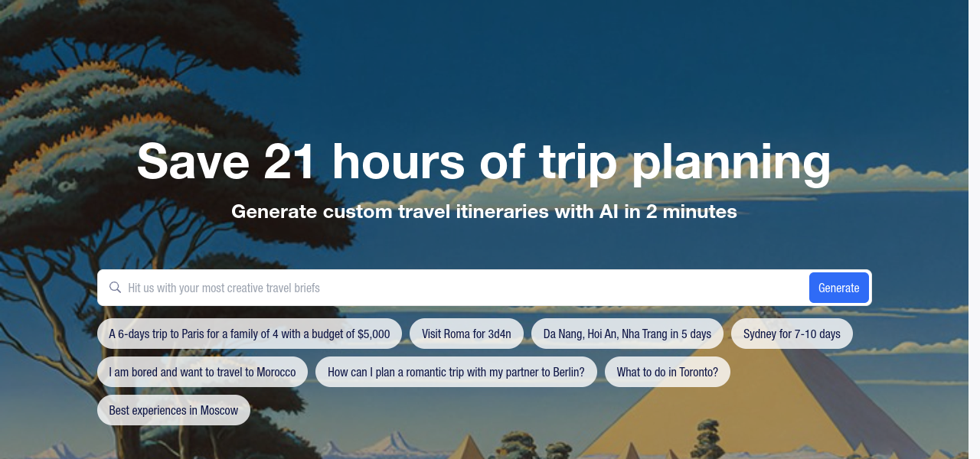Screen dimensions: 980x459
Task: Pick the Da Nang, Hoi An, Nha Trang suggestion
Action: (x=627, y=334)
